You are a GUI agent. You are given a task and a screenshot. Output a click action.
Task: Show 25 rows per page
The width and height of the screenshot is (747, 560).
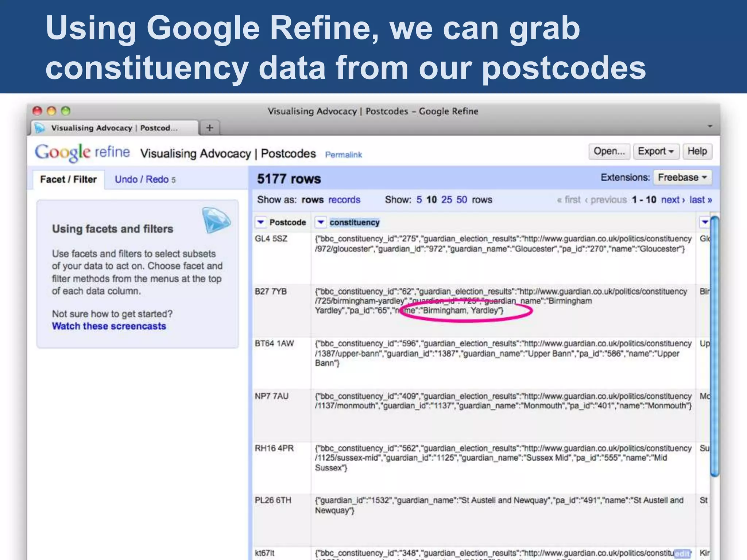446,200
